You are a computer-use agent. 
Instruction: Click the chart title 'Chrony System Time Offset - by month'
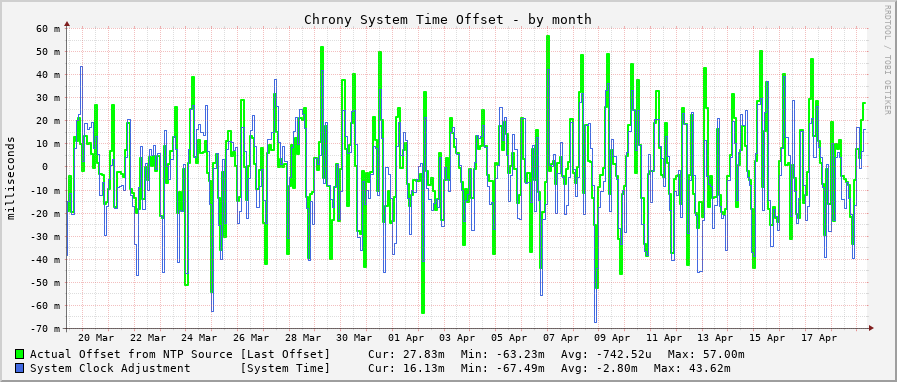pyautogui.click(x=448, y=19)
